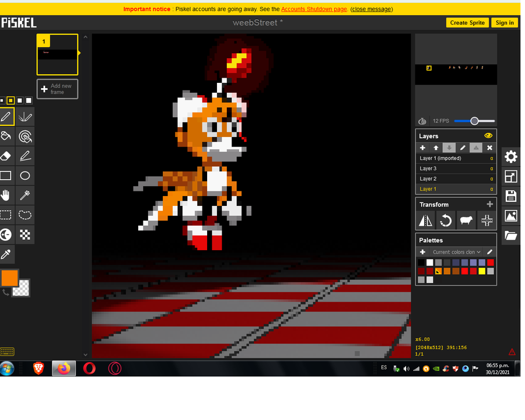Select the Paint Bucket tool

pyautogui.click(x=6, y=136)
